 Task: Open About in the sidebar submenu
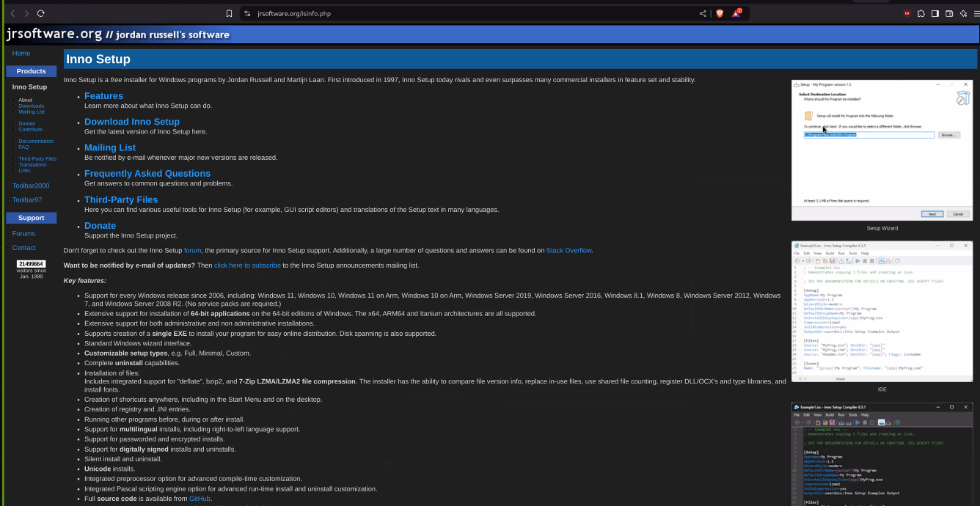point(26,100)
